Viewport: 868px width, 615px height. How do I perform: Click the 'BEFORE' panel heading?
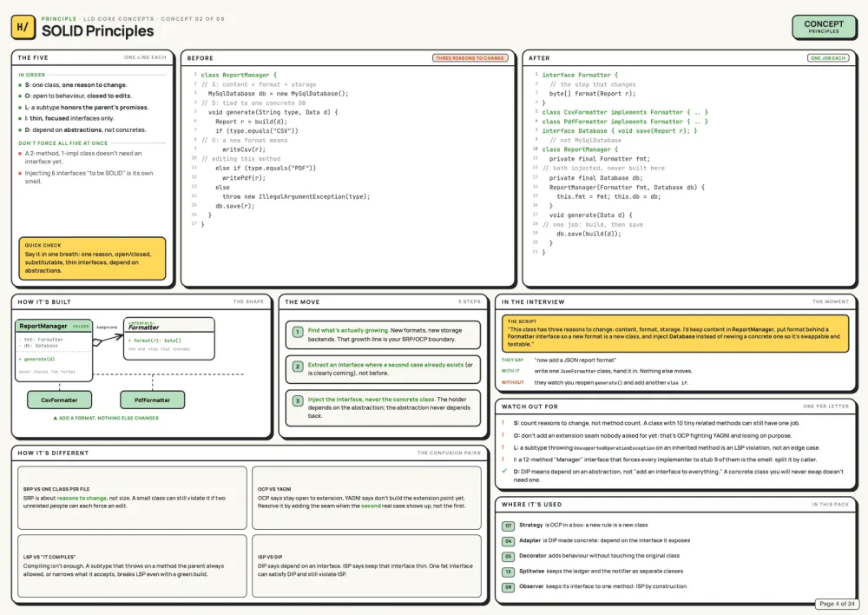200,57
